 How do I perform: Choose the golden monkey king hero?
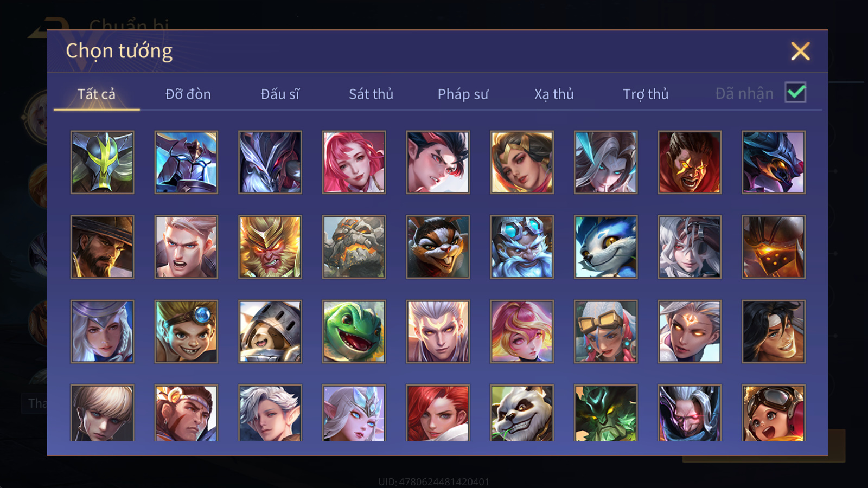pos(270,247)
